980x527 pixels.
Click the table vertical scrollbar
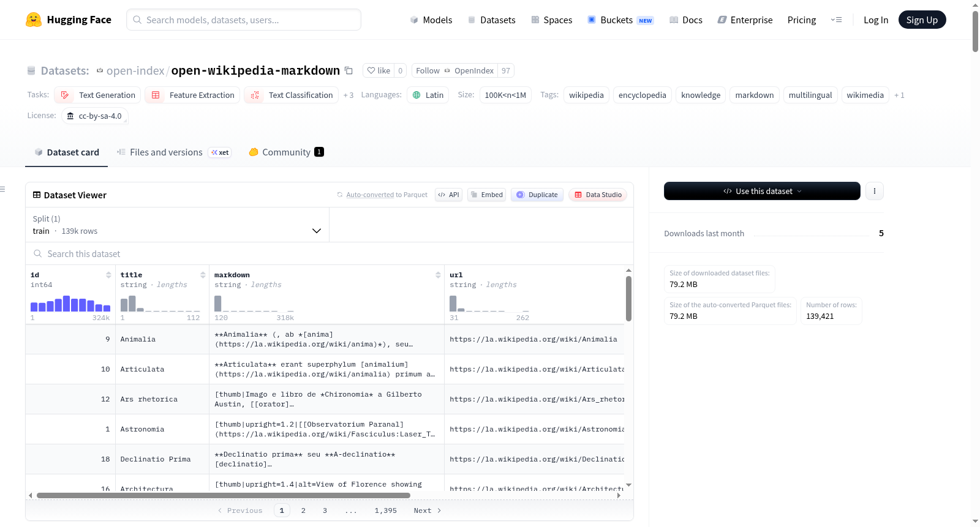point(628,299)
